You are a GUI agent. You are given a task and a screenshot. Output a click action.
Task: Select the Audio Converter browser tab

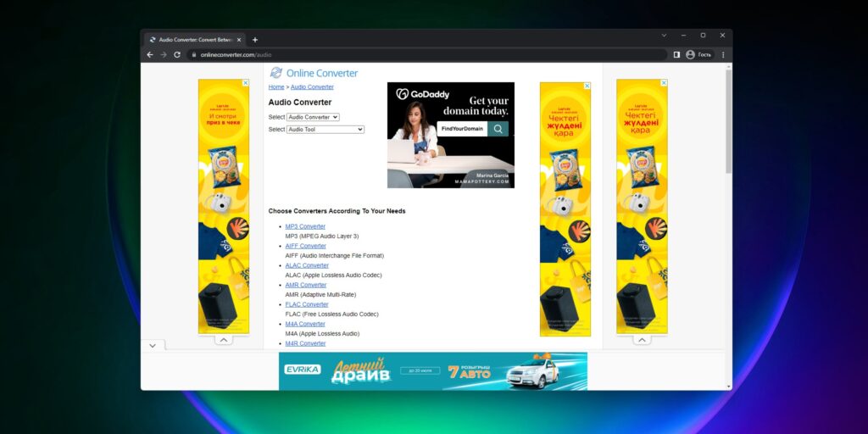click(x=195, y=40)
